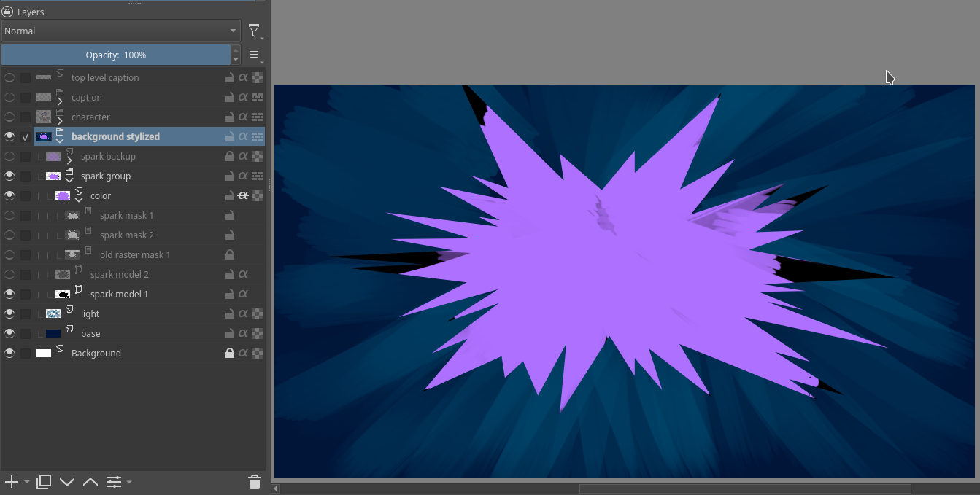Expand the caption layer group
Viewport: 980px width, 495px height.
[x=60, y=101]
